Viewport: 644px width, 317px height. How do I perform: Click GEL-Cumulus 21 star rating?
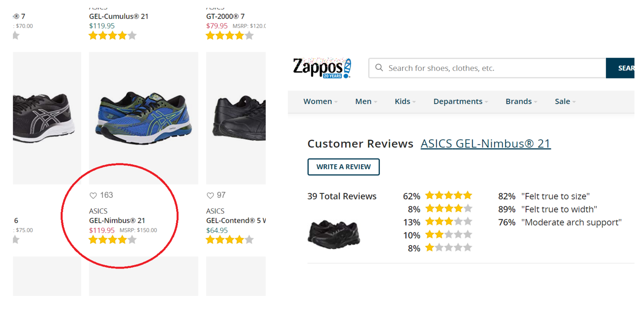tap(113, 36)
